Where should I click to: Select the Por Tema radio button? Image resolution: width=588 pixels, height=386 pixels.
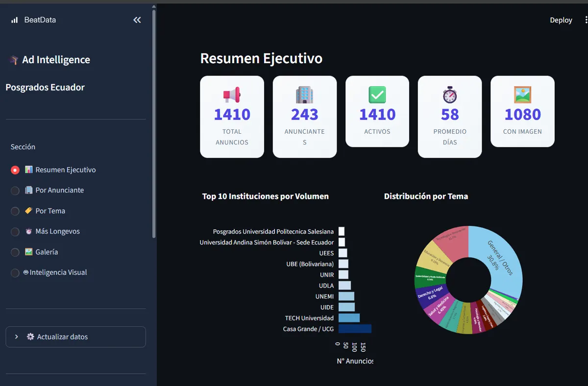[15, 211]
